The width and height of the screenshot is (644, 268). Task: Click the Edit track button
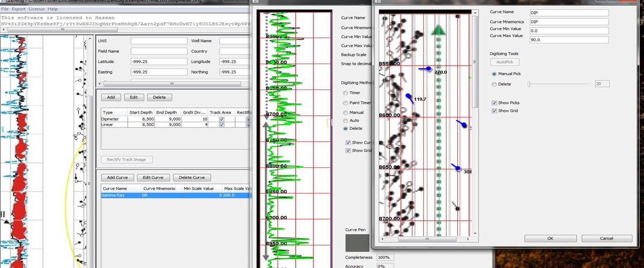(x=134, y=98)
